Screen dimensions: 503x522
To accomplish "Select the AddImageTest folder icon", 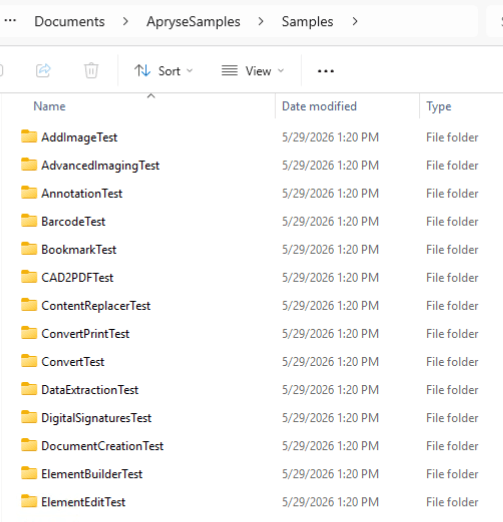I will click(29, 136).
